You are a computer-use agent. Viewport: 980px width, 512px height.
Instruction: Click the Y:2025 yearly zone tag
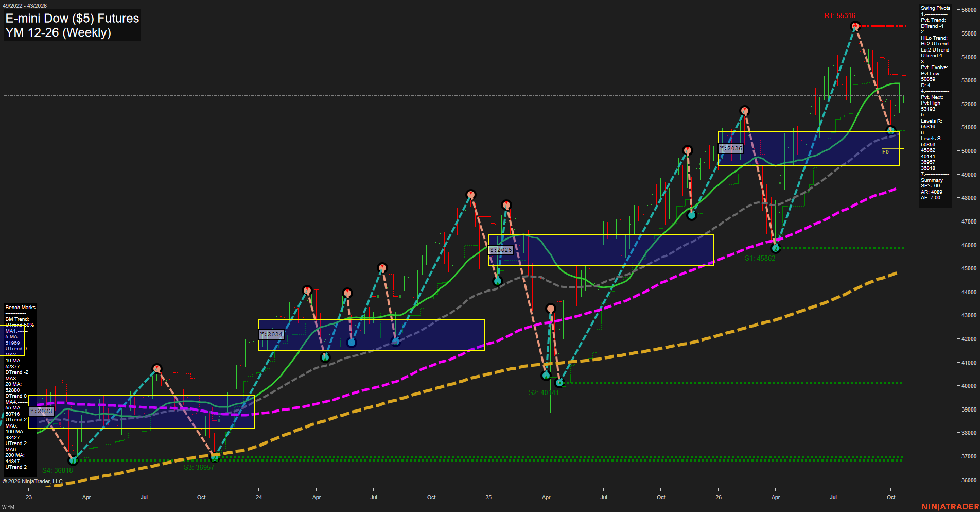click(501, 250)
